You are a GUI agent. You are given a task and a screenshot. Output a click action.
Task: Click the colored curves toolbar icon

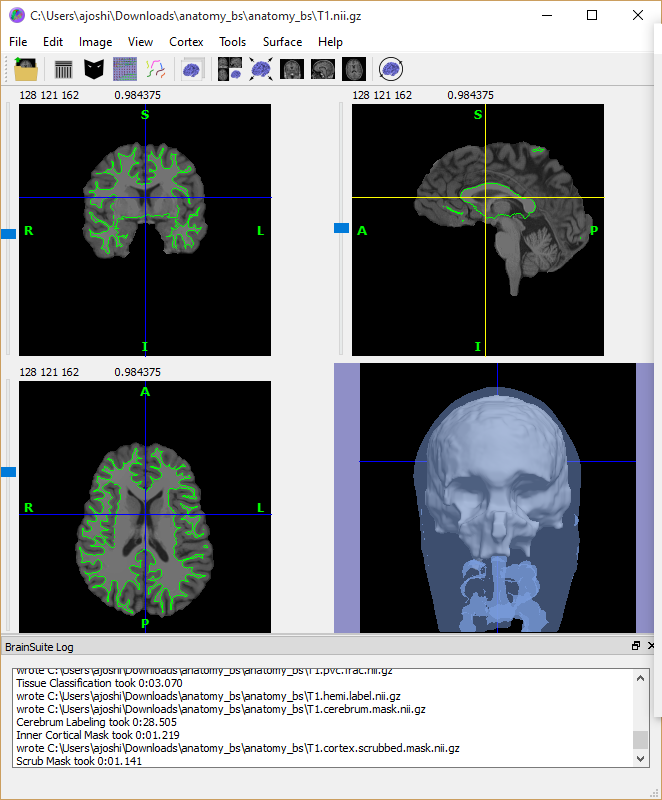[156, 69]
